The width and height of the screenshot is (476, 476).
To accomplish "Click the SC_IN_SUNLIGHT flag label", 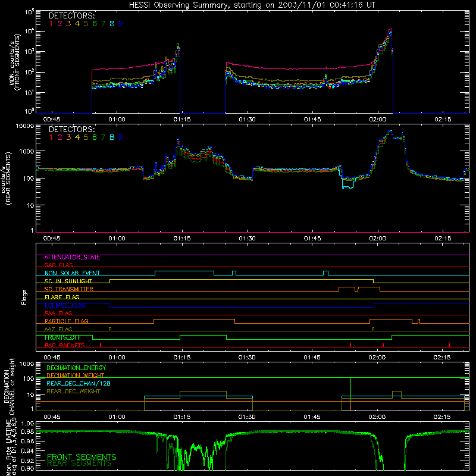I will [x=68, y=281].
